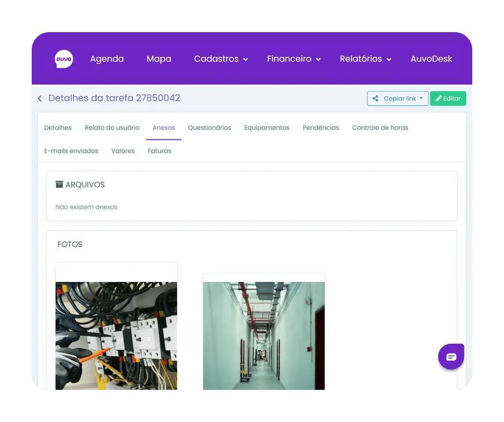Switch to the Questionários tab
This screenshot has width=504, height=422.
coord(210,128)
